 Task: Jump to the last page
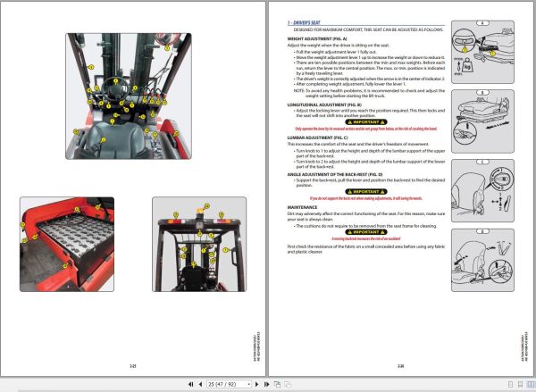(266, 385)
